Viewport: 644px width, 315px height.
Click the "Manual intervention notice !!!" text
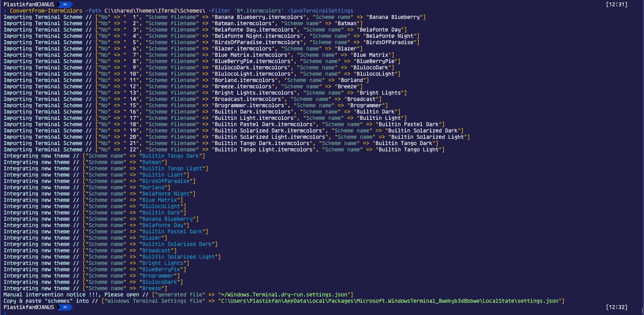tap(51, 294)
